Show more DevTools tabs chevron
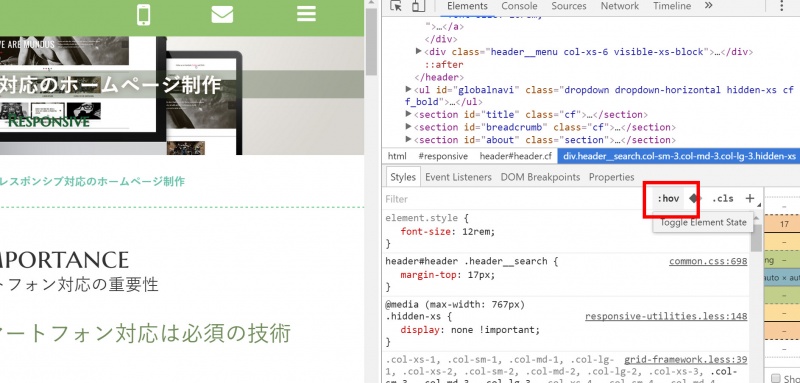The image size is (800, 383). [x=708, y=6]
